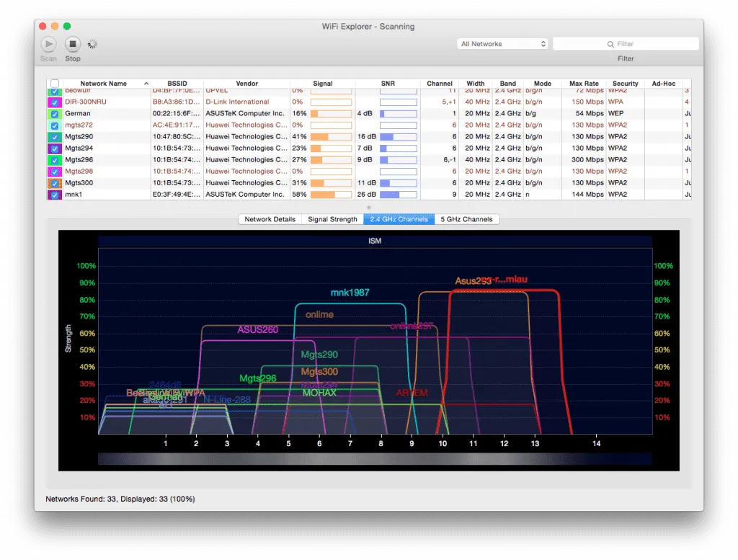Click the mnk1 SNR bar
This screenshot has width=738, height=560.
pos(398,195)
